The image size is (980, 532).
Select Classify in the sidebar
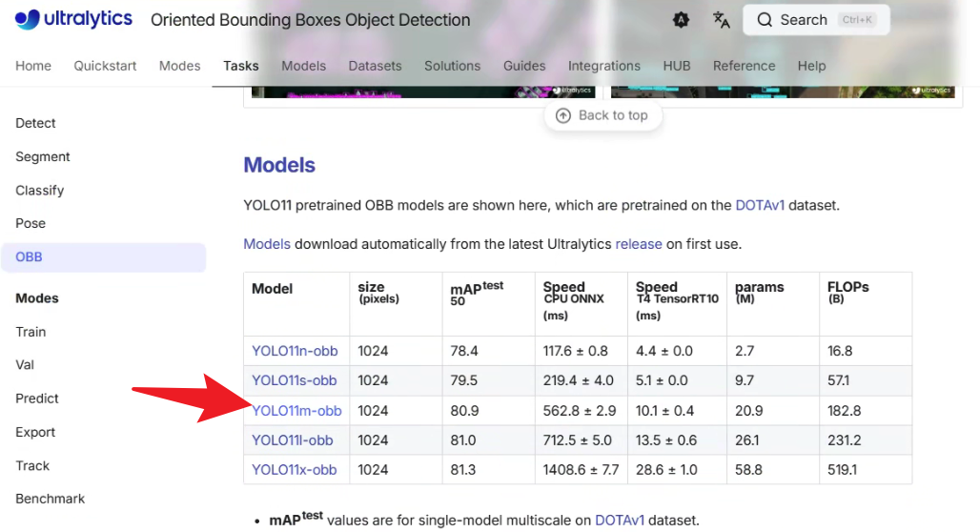pos(39,190)
